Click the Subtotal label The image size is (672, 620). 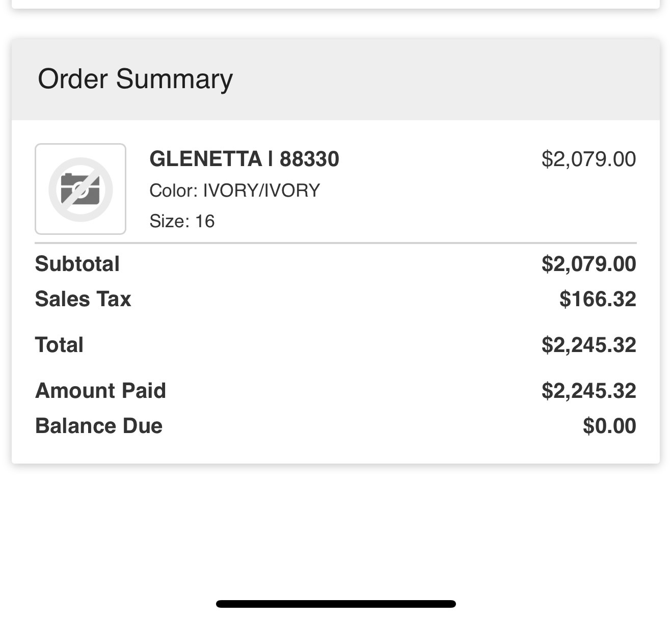coord(77,264)
